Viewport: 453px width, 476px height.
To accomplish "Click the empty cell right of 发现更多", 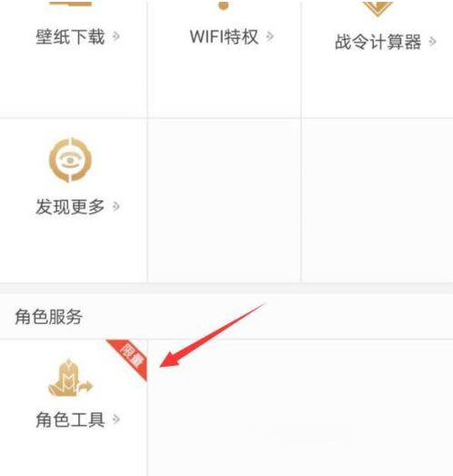I will tap(224, 200).
